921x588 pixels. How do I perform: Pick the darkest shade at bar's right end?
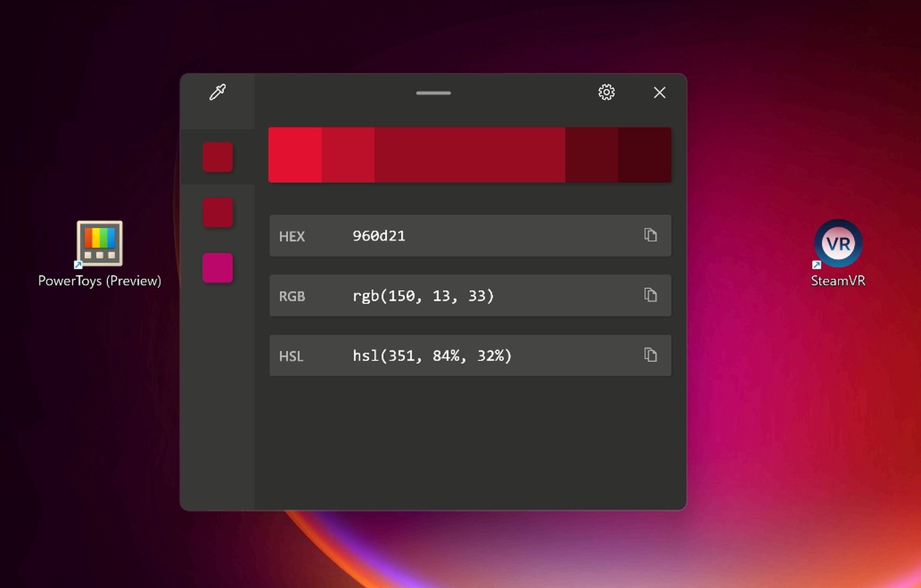[644, 154]
